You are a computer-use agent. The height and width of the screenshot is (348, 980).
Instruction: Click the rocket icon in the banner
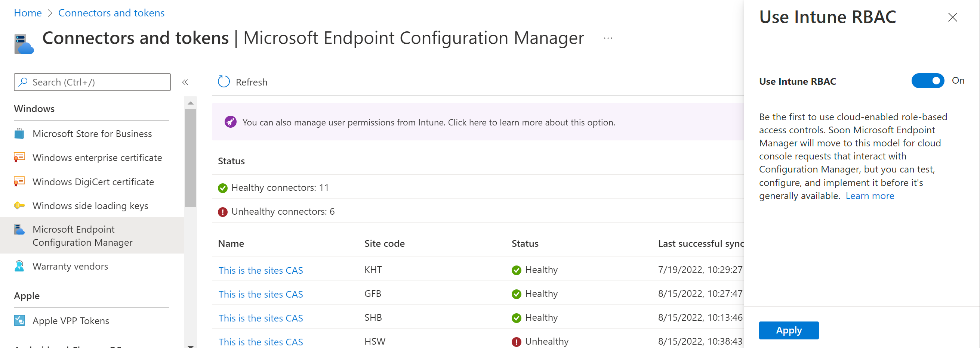point(230,122)
